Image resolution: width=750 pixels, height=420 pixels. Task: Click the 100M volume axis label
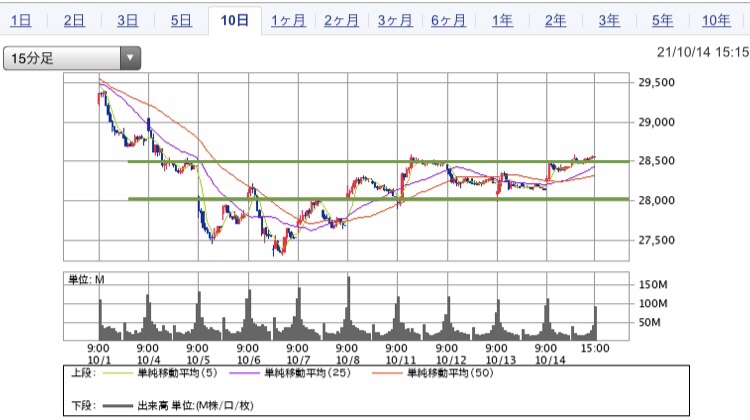(653, 303)
